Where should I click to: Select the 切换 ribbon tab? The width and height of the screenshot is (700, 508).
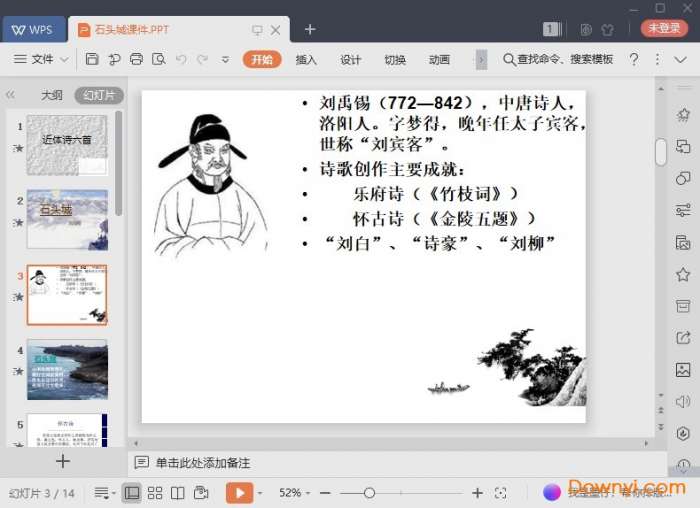point(395,59)
